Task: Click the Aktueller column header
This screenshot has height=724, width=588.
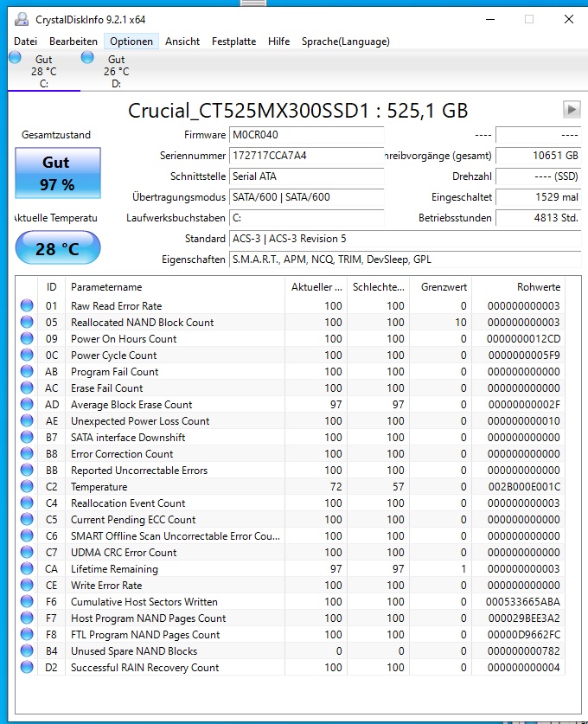Action: (316, 286)
